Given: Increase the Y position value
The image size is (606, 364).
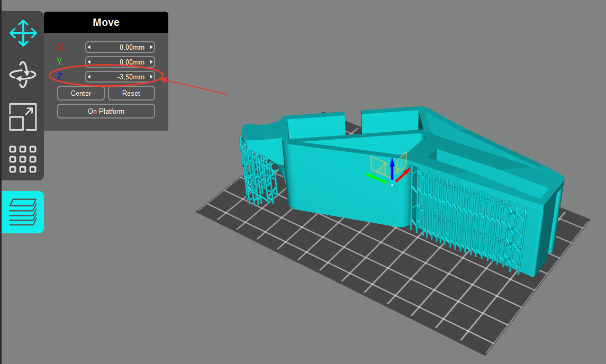Looking at the screenshot, I should (151, 62).
